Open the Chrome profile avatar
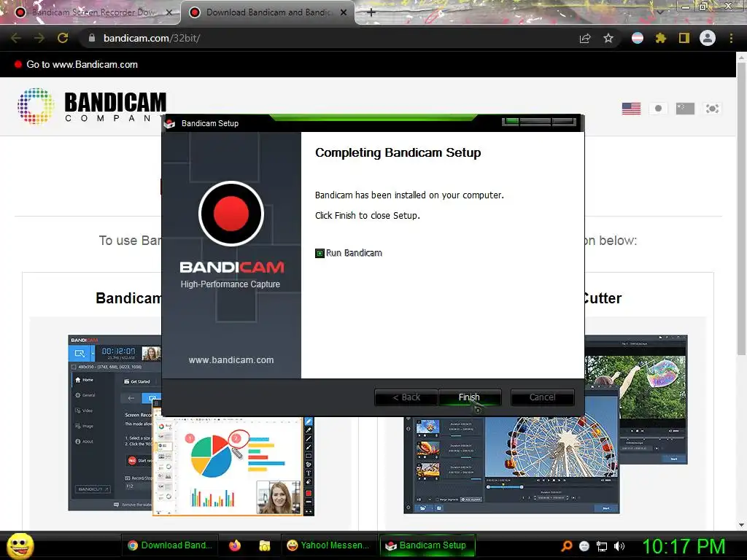This screenshot has width=747, height=560. 708,38
